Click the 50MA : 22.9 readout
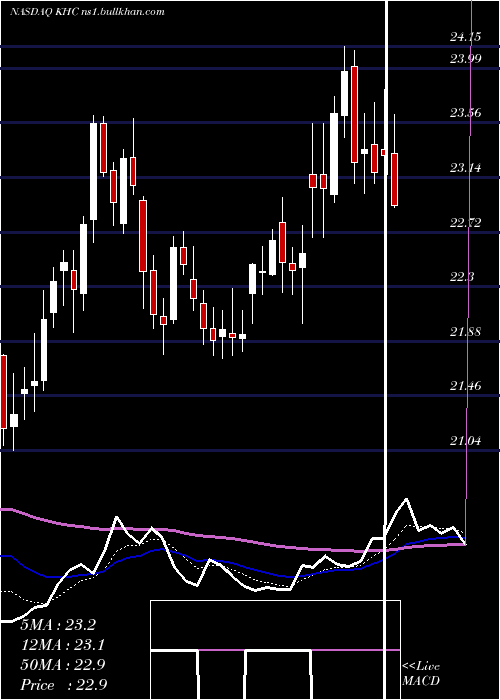Screen dimensions: 500x700 click(62, 665)
